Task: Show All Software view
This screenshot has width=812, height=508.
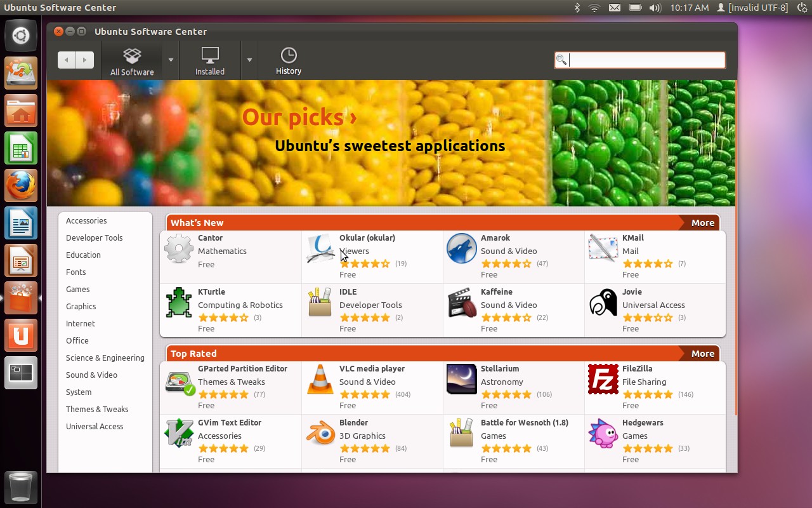Action: click(x=132, y=61)
